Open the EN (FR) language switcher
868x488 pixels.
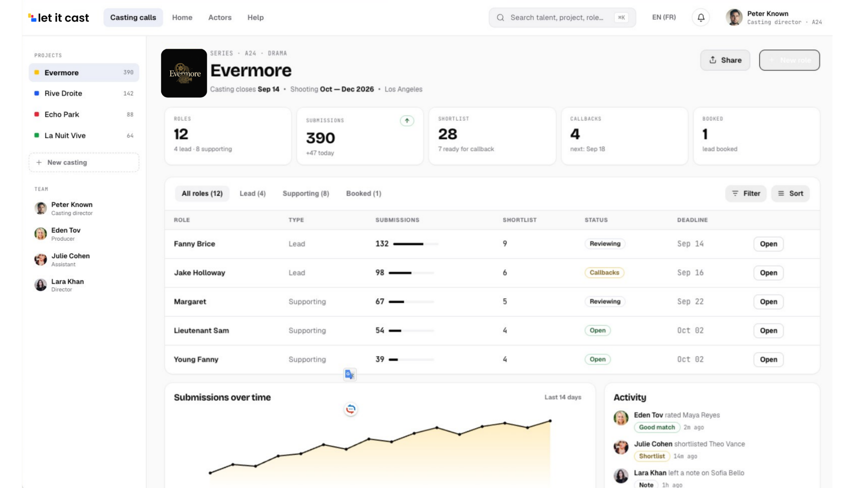(664, 17)
